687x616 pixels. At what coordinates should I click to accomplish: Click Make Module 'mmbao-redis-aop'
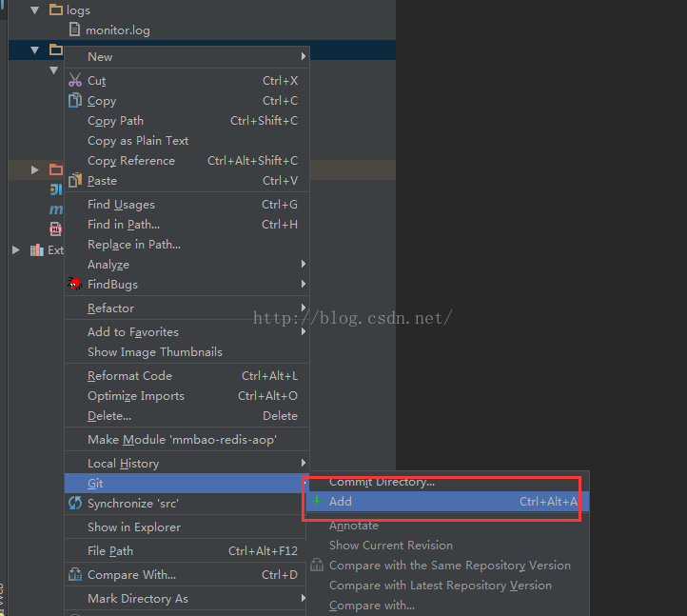coord(182,440)
